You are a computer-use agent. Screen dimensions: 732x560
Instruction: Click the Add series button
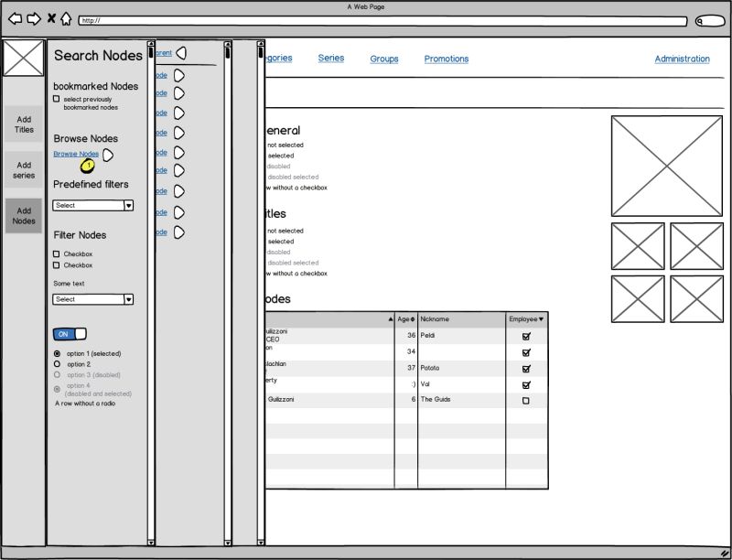pos(24,170)
